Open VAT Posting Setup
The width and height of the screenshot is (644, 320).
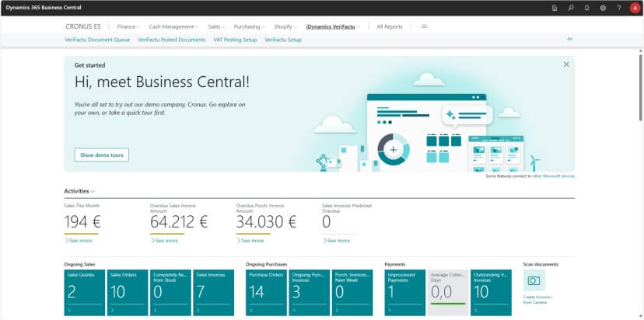pos(235,40)
